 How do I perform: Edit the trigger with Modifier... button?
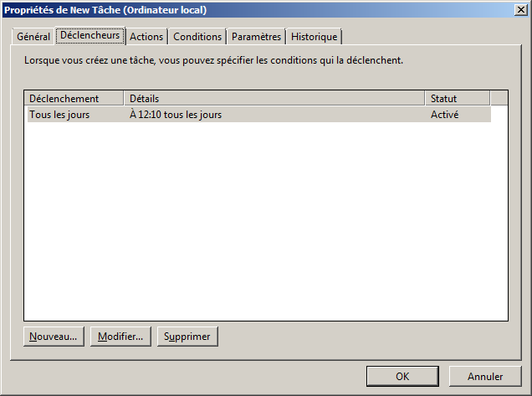120,337
